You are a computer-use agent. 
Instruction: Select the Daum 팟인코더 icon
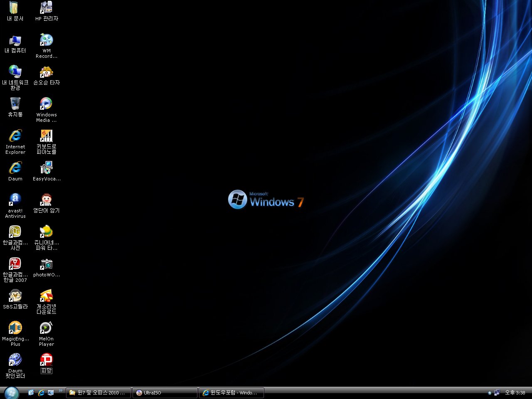click(15, 366)
